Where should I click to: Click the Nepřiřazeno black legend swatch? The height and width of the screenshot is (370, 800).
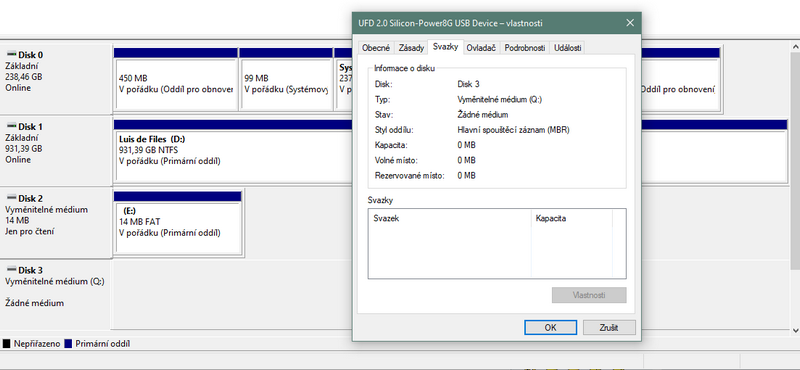click(x=7, y=343)
